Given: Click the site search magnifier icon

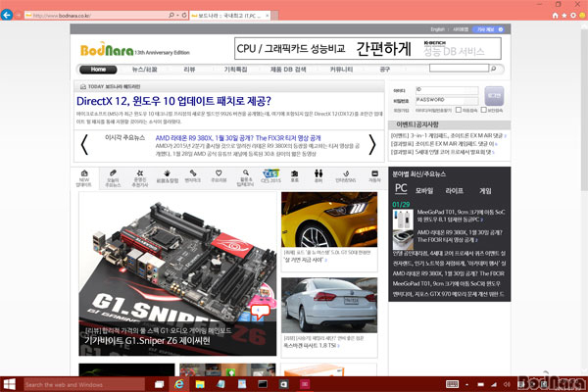Looking at the screenshot, I should 494,69.
